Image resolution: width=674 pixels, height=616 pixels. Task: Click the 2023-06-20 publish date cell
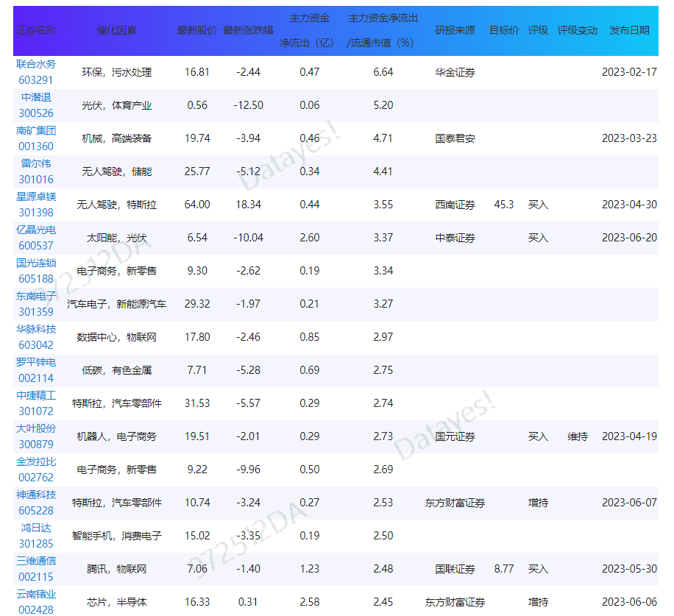pos(629,238)
